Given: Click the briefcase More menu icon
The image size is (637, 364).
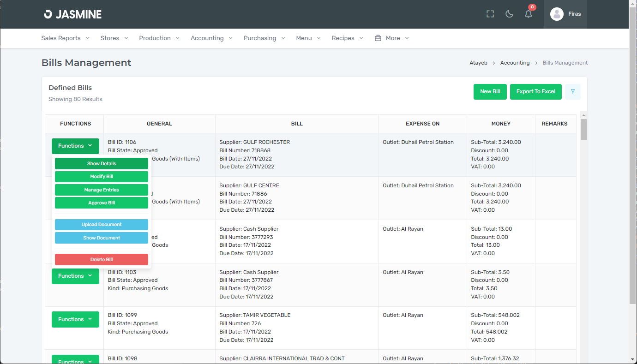Looking at the screenshot, I should tap(378, 38).
